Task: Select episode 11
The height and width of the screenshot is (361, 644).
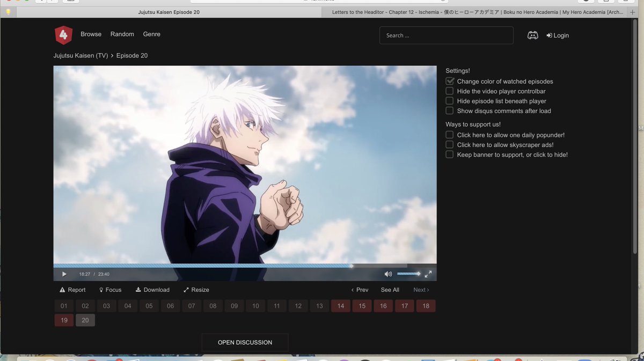Action: click(277, 306)
